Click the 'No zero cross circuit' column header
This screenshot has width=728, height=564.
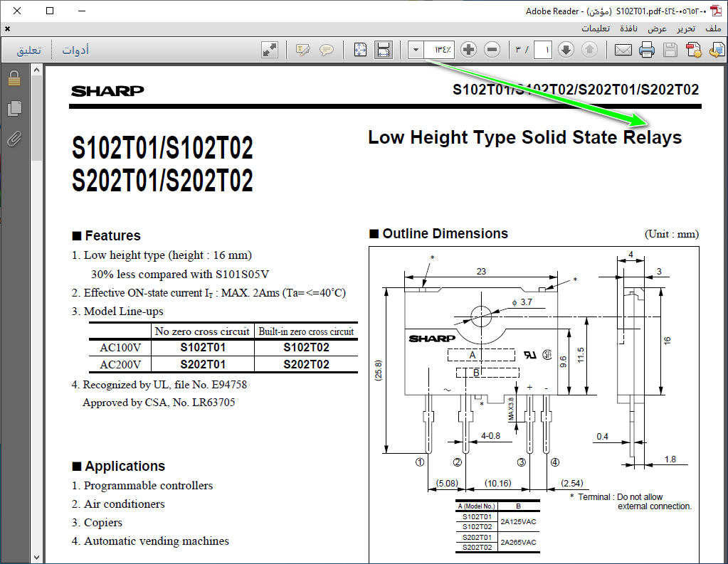pos(202,331)
